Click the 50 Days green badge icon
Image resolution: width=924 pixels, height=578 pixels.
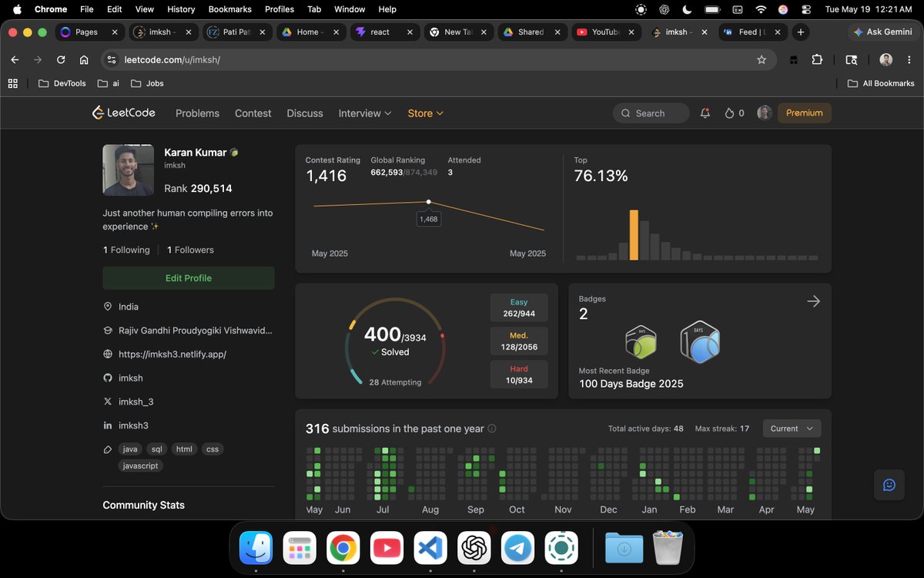(x=641, y=342)
